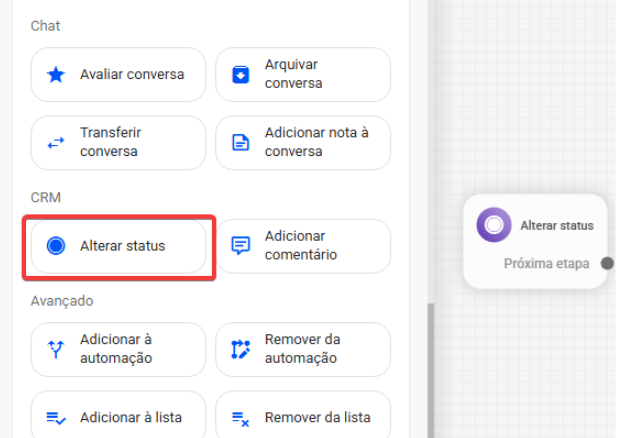Click the purple Alterar status node icon
The height and width of the screenshot is (438, 618).
point(494,225)
